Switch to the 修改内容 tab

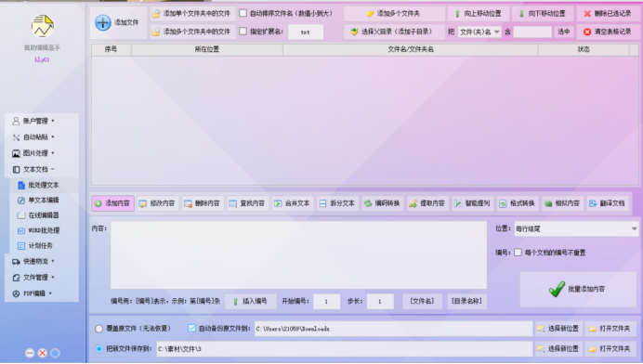point(158,203)
